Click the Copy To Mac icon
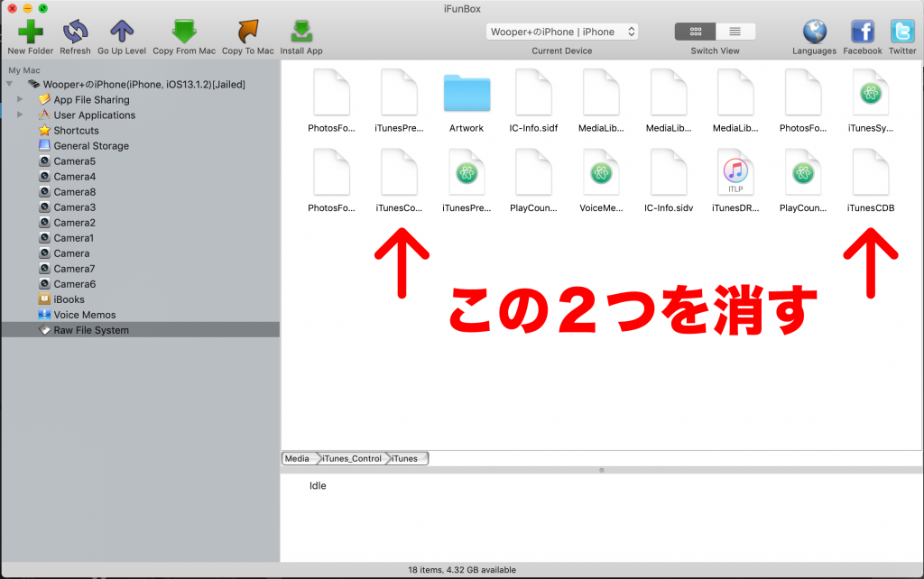The width and height of the screenshot is (924, 579). [247, 32]
